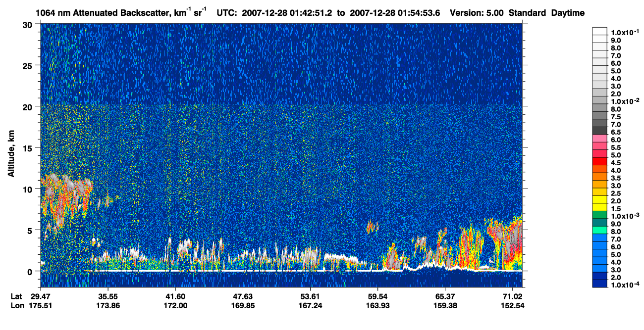This screenshot has height=330, width=644.
Task: Click the start time '2007-12-28 01:42:51.2'
Action: coord(287,13)
